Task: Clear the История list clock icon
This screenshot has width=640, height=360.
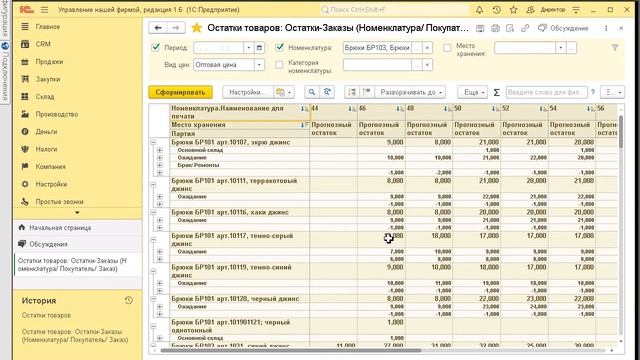Action: coord(129,300)
